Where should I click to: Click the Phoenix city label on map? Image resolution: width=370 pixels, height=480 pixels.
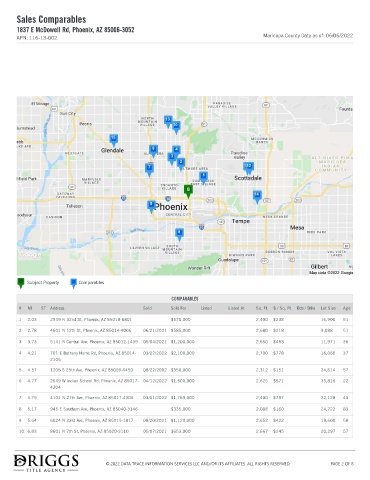click(171, 207)
